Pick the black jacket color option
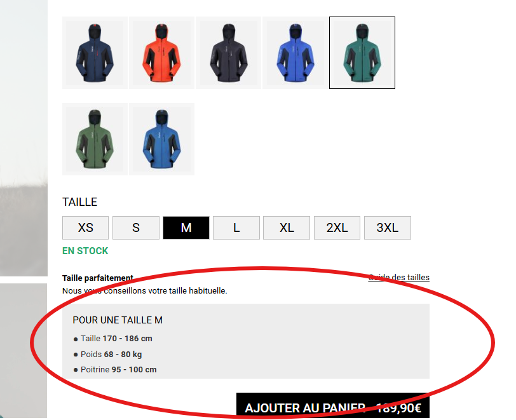This screenshot has width=516, height=420. click(228, 53)
